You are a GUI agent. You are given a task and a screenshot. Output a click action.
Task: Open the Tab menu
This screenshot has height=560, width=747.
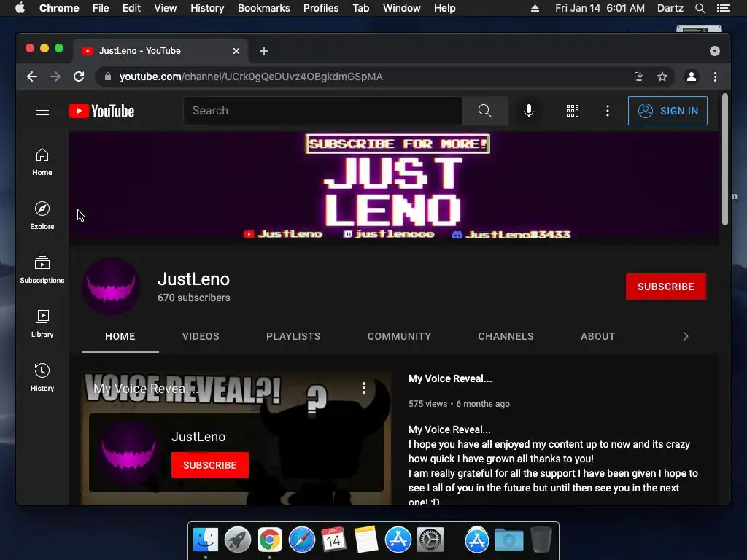360,8
